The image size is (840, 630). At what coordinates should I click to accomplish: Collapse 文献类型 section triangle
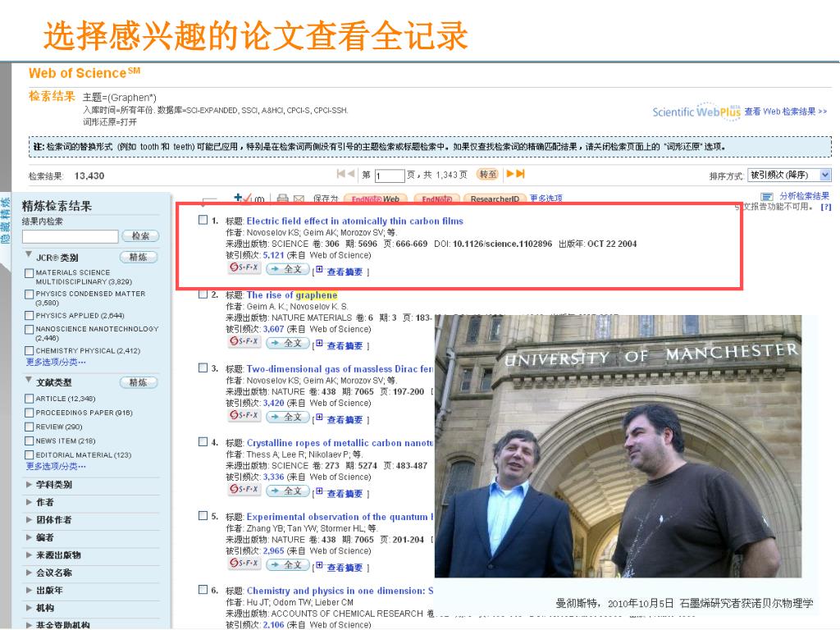pos(29,381)
